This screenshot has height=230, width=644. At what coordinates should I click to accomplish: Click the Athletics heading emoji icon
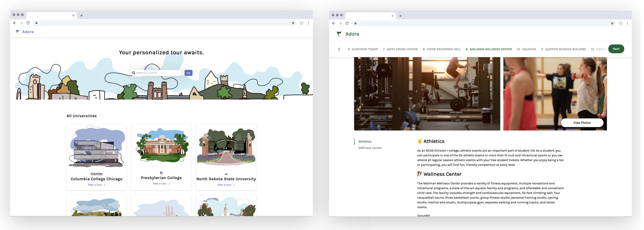(419, 141)
